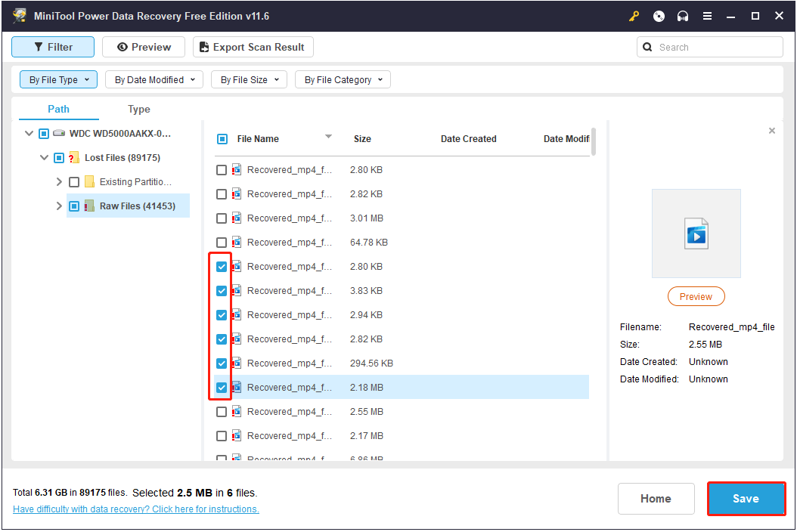
Task: Sort by the Size column header
Action: [x=362, y=139]
